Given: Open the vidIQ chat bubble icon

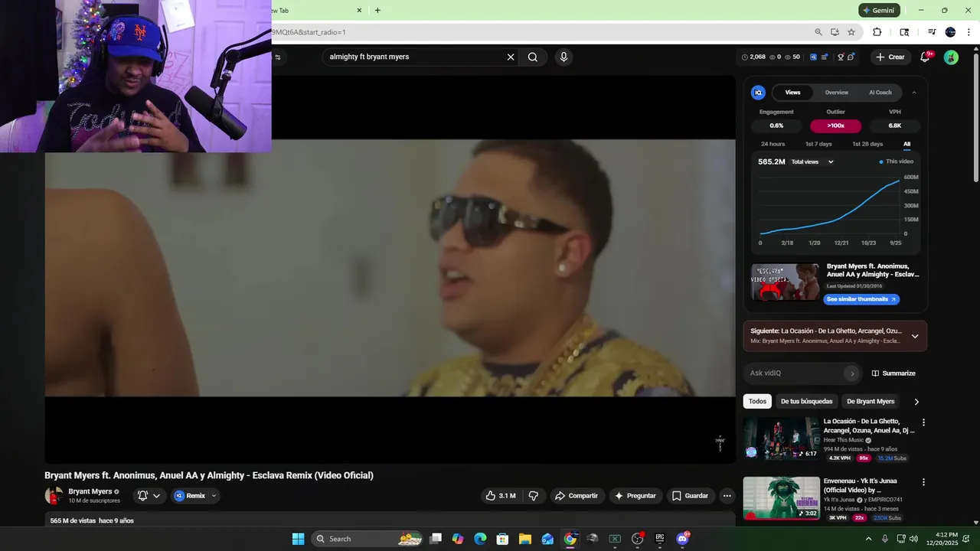Looking at the screenshot, I should click(851, 57).
